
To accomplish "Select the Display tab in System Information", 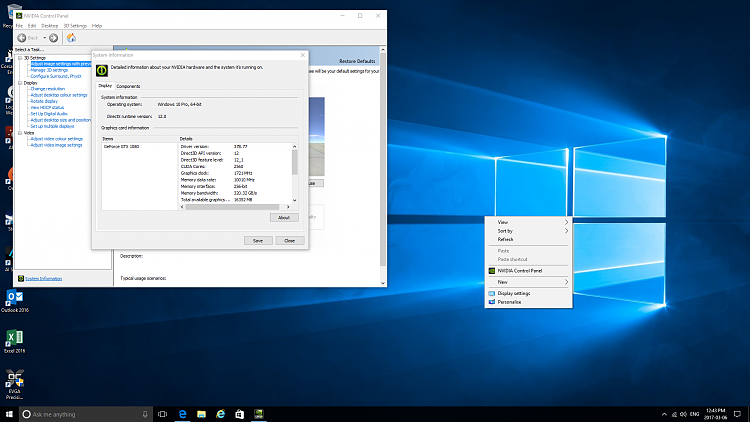I will click(105, 86).
